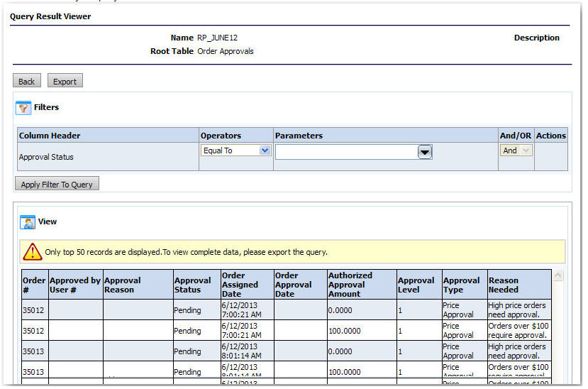Open the Equal To operators dropdown
The image size is (588, 389).
click(x=235, y=150)
